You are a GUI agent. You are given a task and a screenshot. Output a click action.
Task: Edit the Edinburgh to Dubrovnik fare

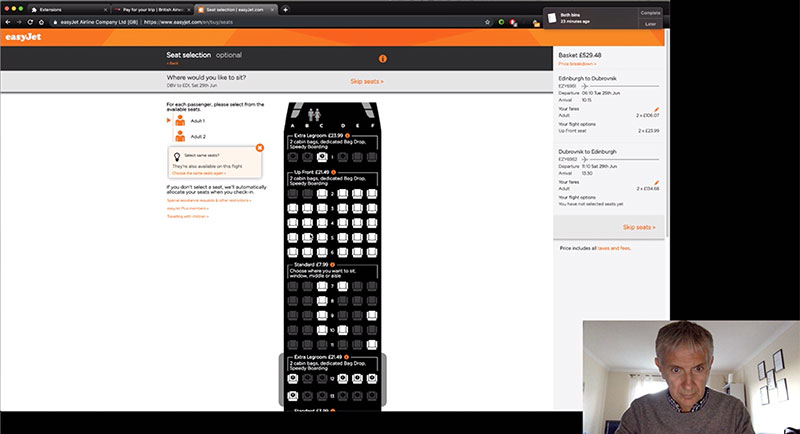click(657, 109)
